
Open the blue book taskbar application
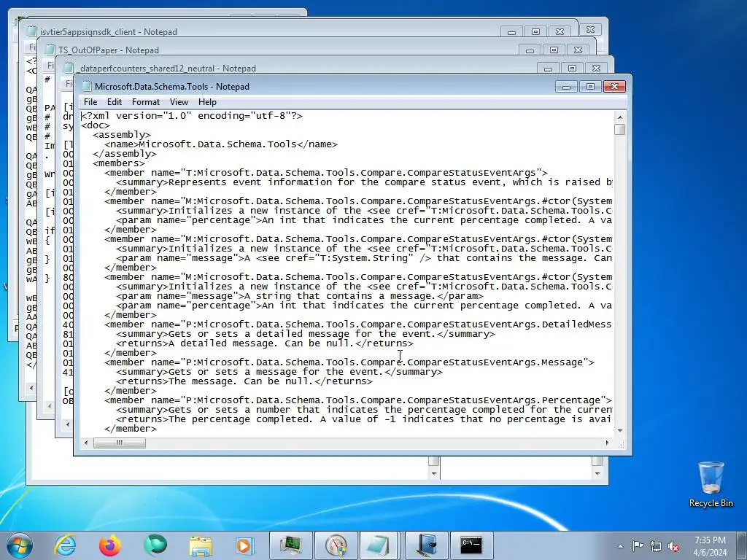coord(426,545)
